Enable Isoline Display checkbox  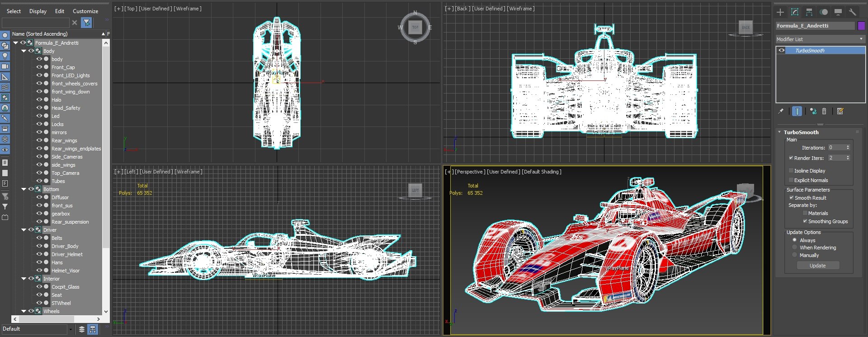point(791,171)
